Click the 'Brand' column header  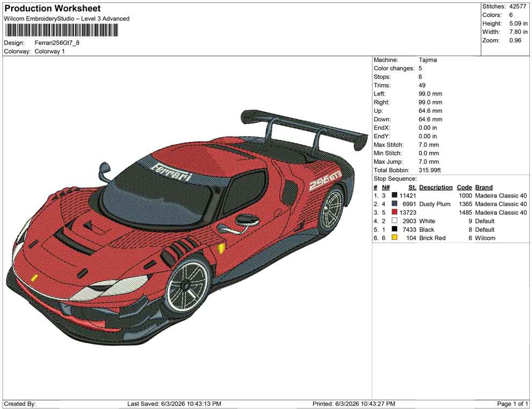pyautogui.click(x=484, y=187)
